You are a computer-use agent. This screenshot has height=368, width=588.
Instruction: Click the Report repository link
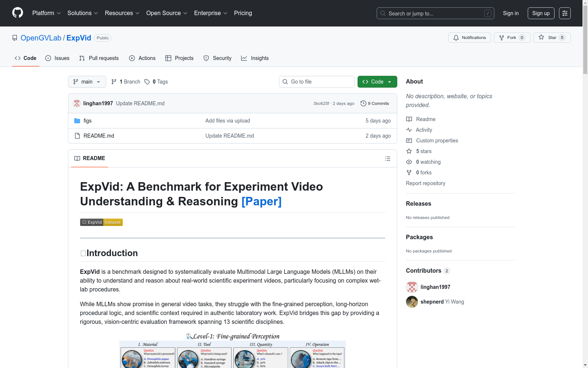pos(426,183)
